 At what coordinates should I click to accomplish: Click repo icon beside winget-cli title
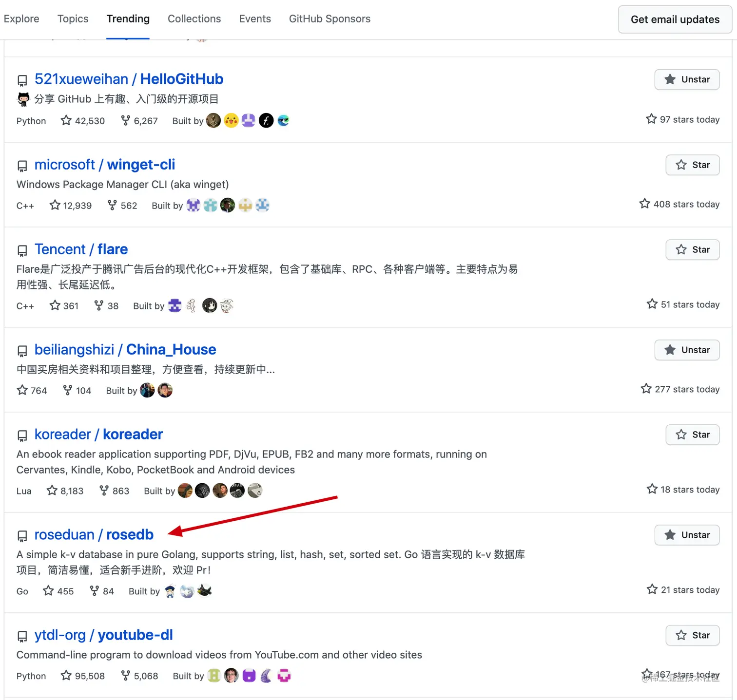coord(22,166)
